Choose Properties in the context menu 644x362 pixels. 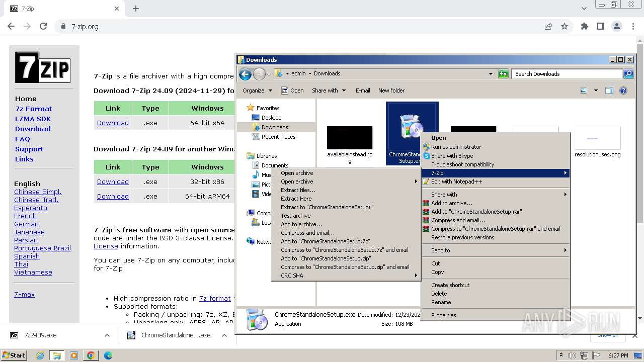[496, 315]
